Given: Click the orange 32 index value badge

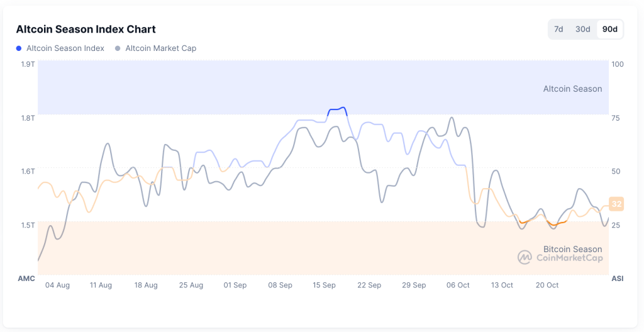Looking at the screenshot, I should click(617, 204).
